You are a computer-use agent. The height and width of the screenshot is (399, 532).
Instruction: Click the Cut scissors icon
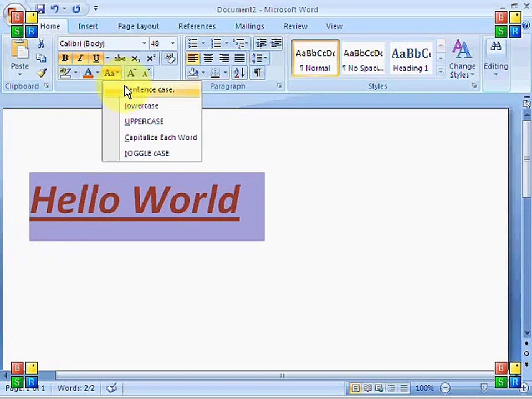[42, 43]
